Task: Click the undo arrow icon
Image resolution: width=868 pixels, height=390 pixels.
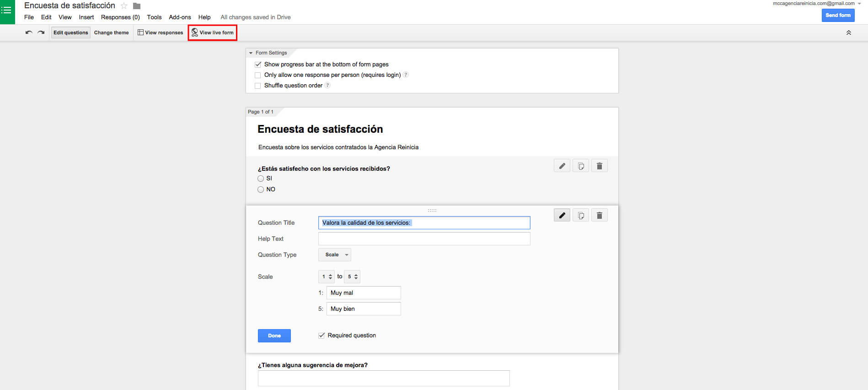Action: pos(29,32)
